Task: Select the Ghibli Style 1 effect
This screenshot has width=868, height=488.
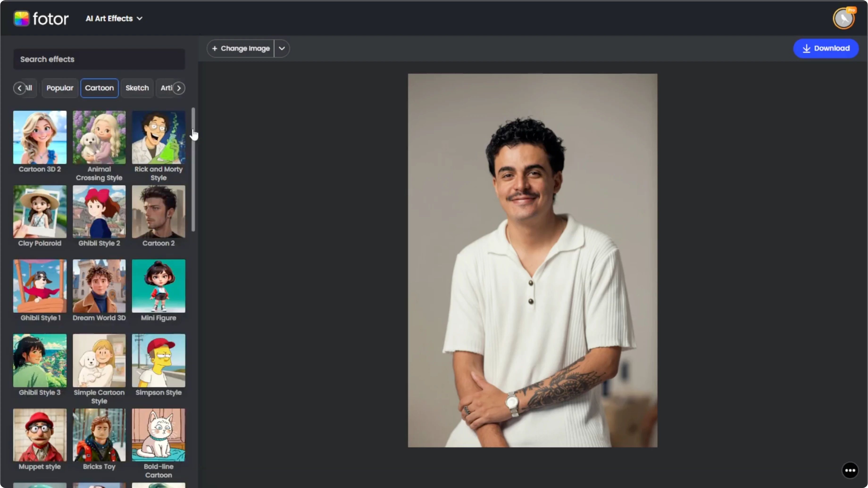Action: 40,286
